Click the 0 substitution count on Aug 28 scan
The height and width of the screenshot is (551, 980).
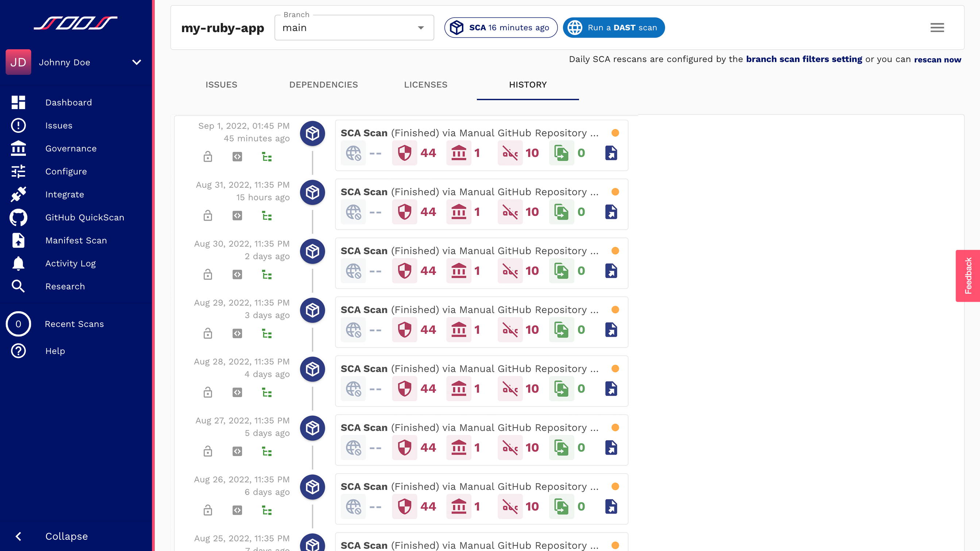coord(581,389)
